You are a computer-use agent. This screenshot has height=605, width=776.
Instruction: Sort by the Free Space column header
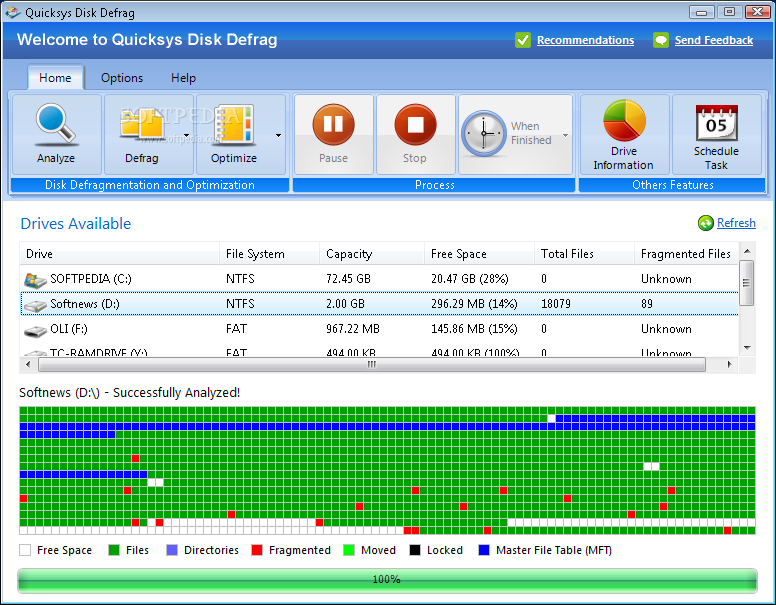coord(479,253)
